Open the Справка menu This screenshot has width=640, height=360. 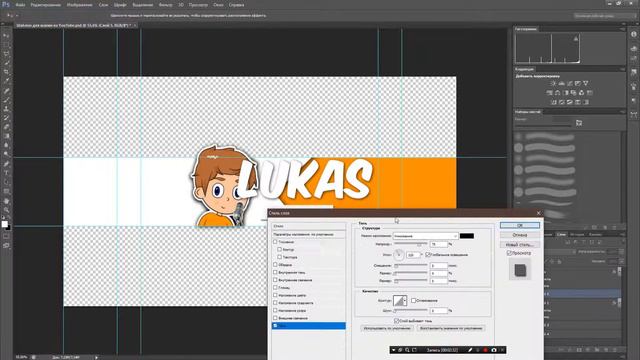click(236, 5)
